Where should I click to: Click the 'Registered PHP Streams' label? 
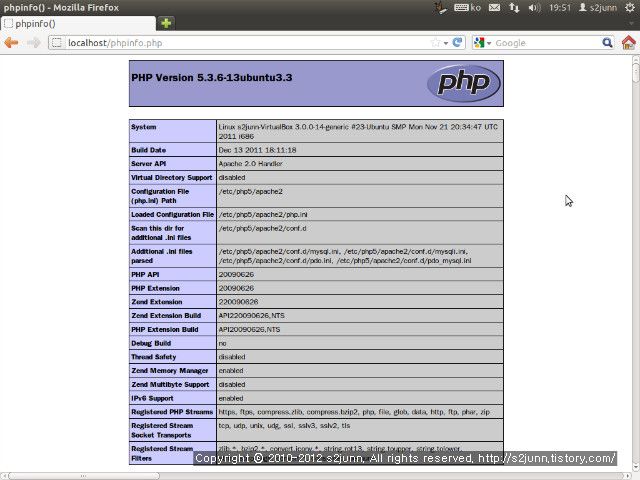point(172,412)
